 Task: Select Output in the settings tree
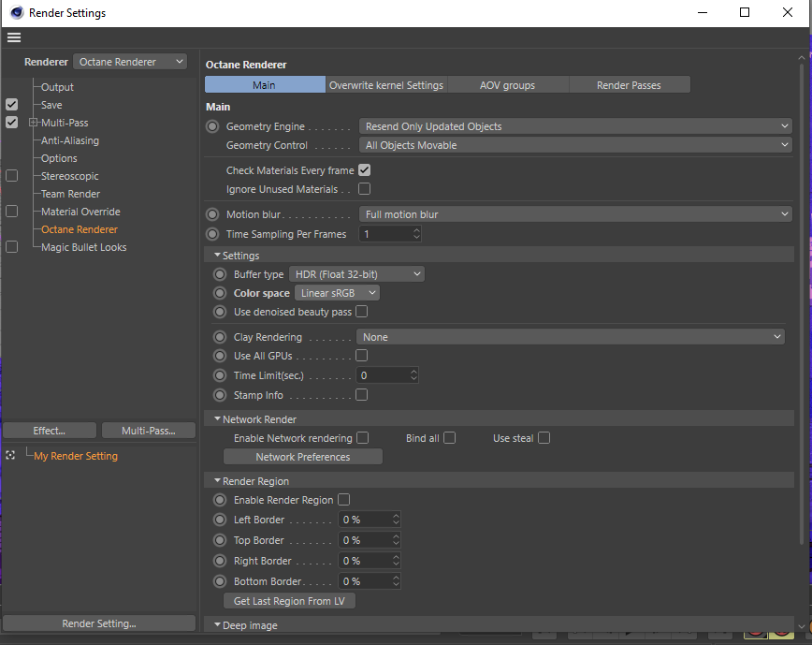[57, 87]
